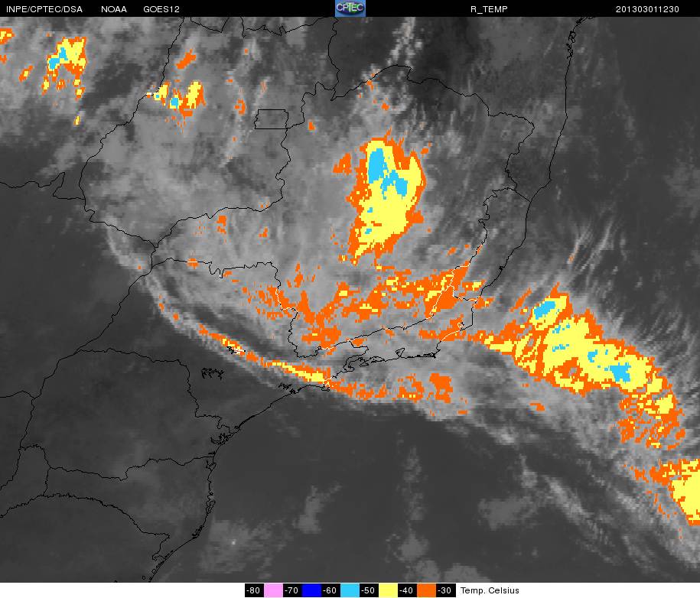The height and width of the screenshot is (598, 700).
Task: Click the -40 legend value
Action: [x=407, y=590]
